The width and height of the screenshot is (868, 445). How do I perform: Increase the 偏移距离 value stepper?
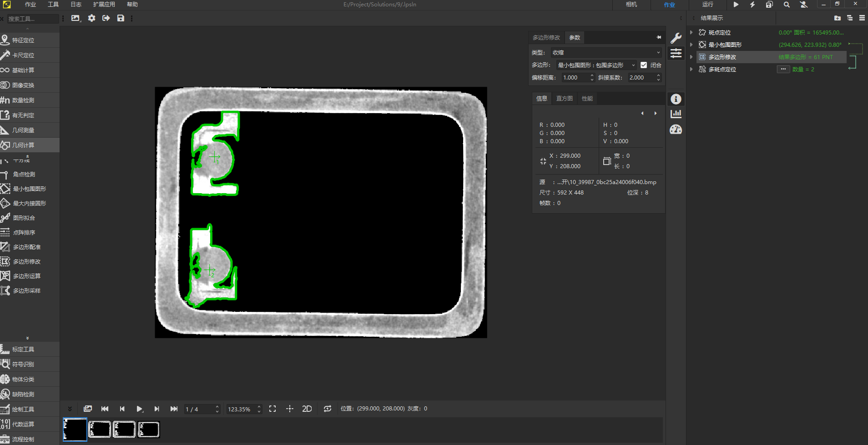pos(592,75)
